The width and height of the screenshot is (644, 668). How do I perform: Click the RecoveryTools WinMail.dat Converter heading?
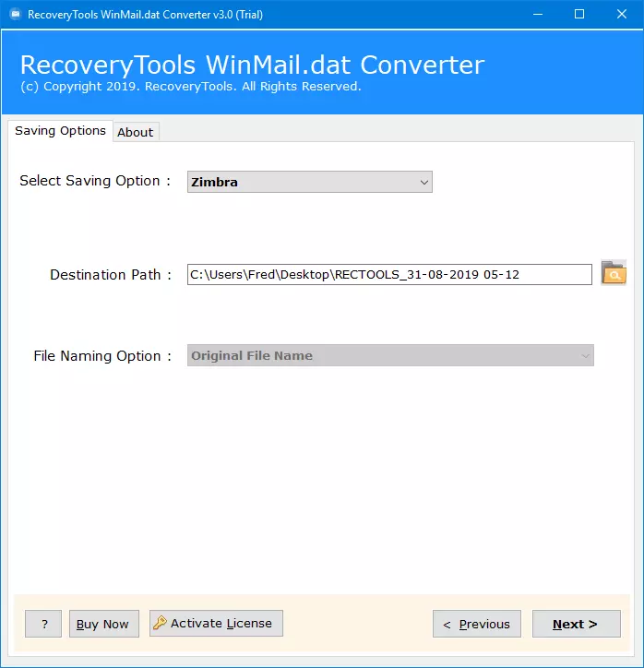(x=252, y=65)
